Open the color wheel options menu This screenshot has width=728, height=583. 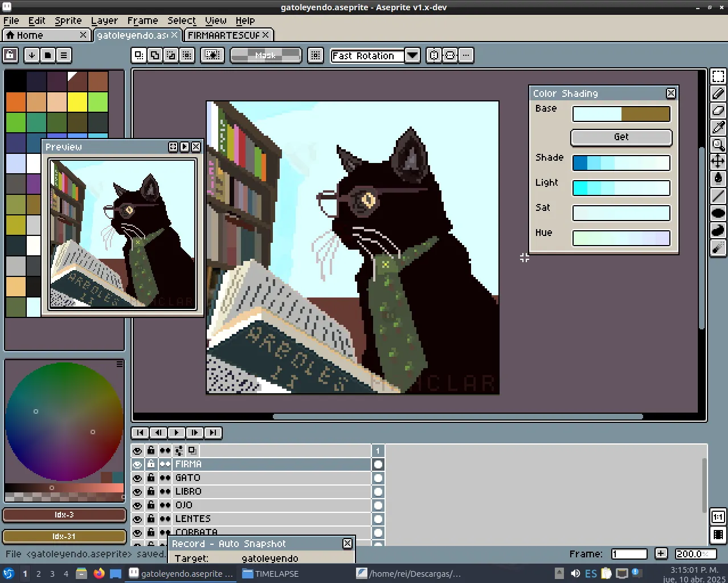(120, 364)
